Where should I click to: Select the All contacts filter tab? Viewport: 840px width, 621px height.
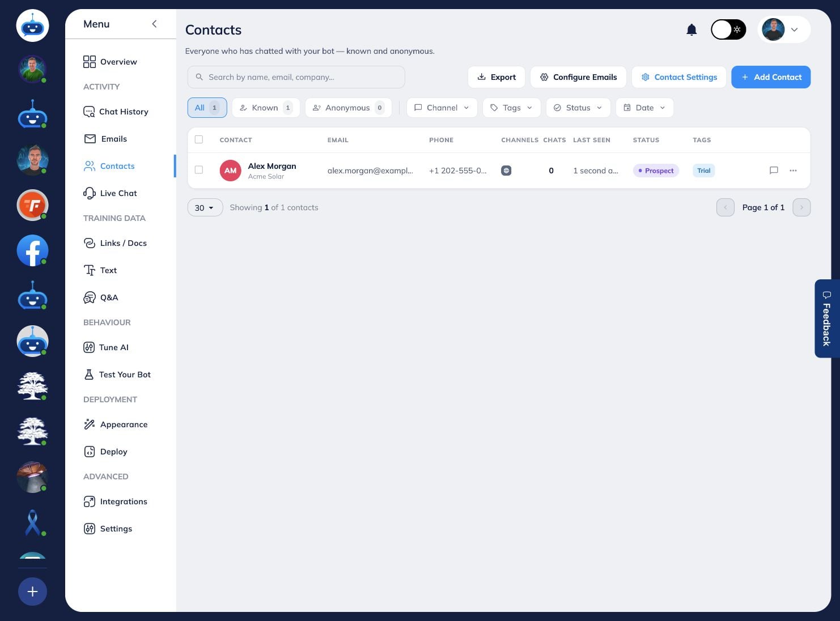pyautogui.click(x=207, y=108)
